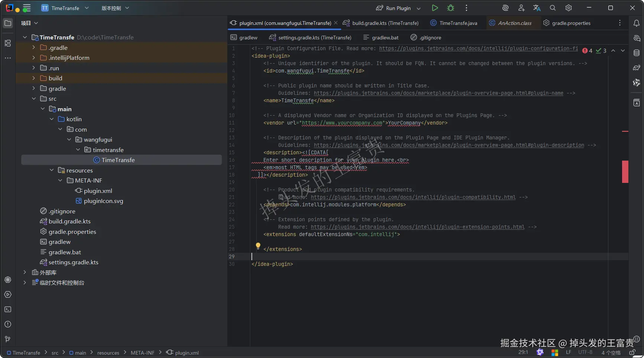Click the intention lightbulb on line 28

pyautogui.click(x=258, y=245)
